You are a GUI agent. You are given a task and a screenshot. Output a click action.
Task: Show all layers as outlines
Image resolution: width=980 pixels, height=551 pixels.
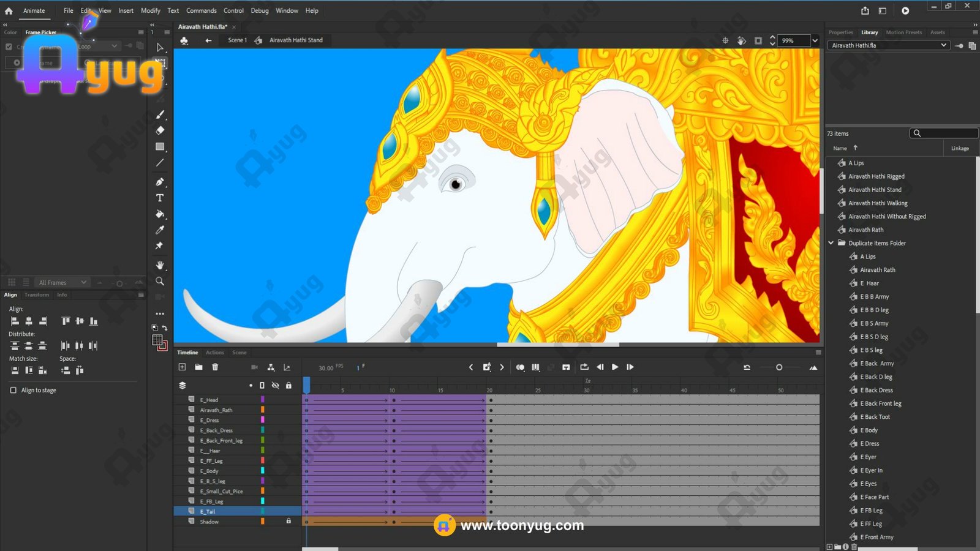pyautogui.click(x=262, y=385)
